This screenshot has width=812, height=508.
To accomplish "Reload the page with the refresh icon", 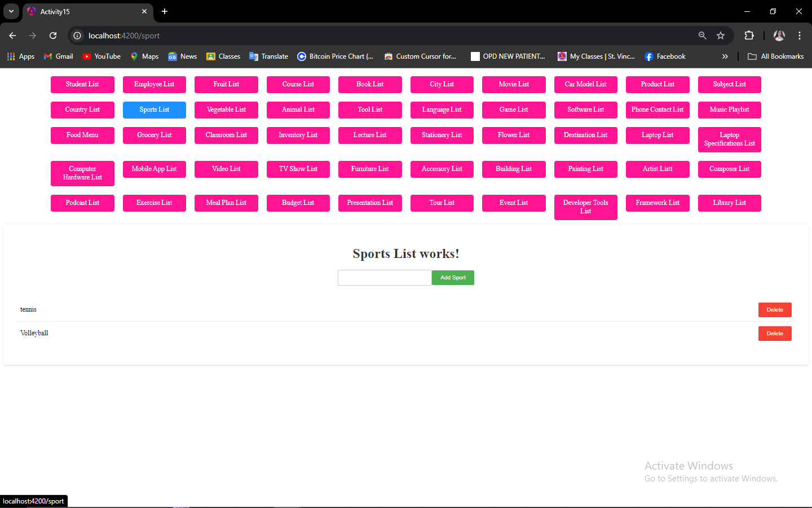I will pyautogui.click(x=53, y=36).
